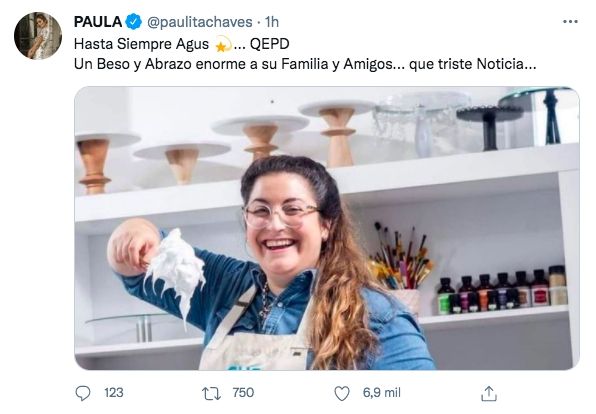
Task: Open photo by clicking the woman's glasses
Action: pos(281,215)
